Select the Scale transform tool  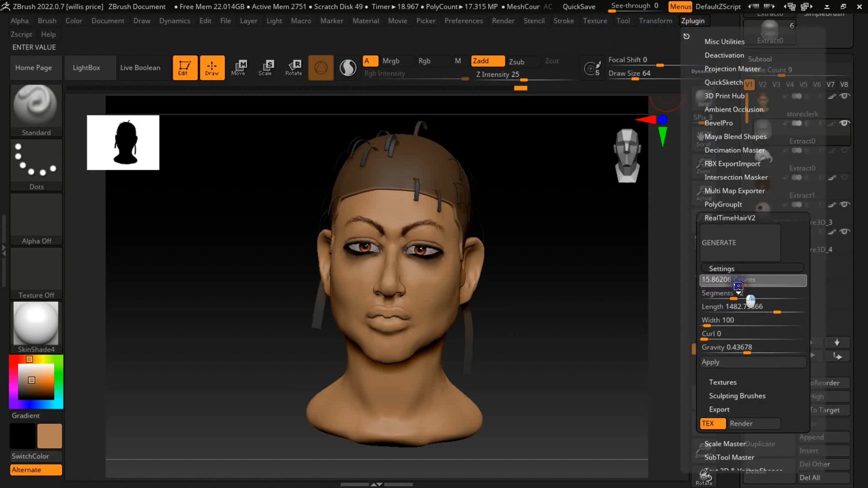coord(266,68)
